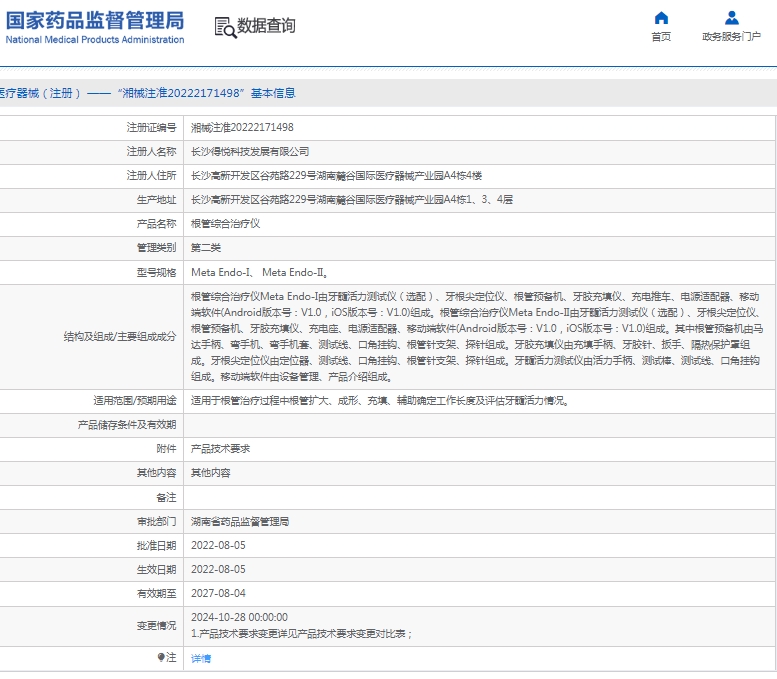Image resolution: width=777 pixels, height=679 pixels.
Task: Select registration number 湘械注准20222171498 value
Action: [242, 127]
